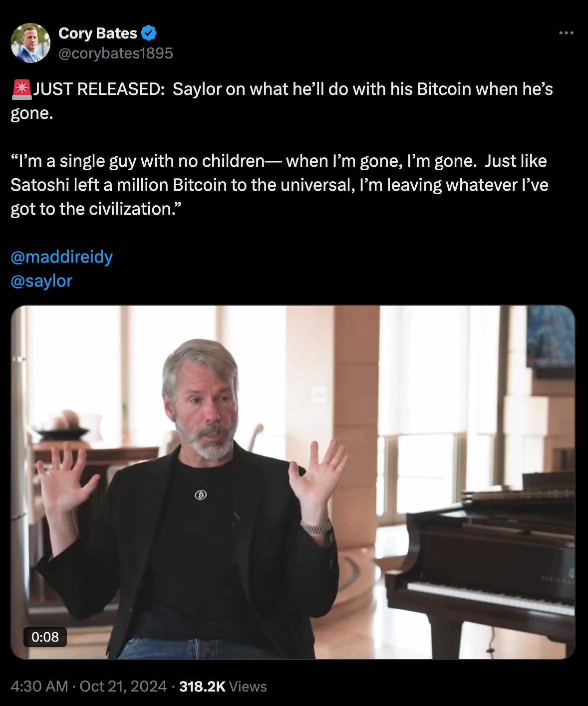Click the quote mentioning Satoshi

pos(280,185)
